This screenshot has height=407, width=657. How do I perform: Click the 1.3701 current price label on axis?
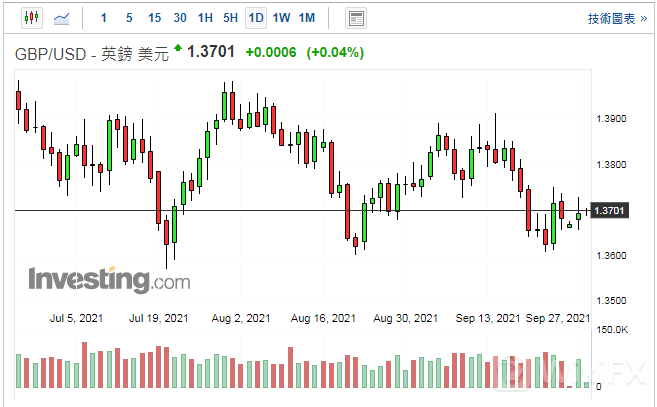coord(609,211)
